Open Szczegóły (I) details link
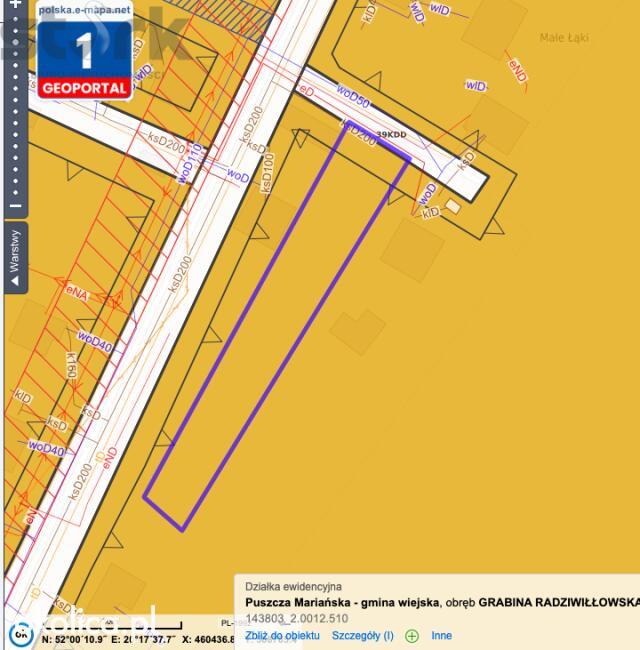 [x=363, y=635]
